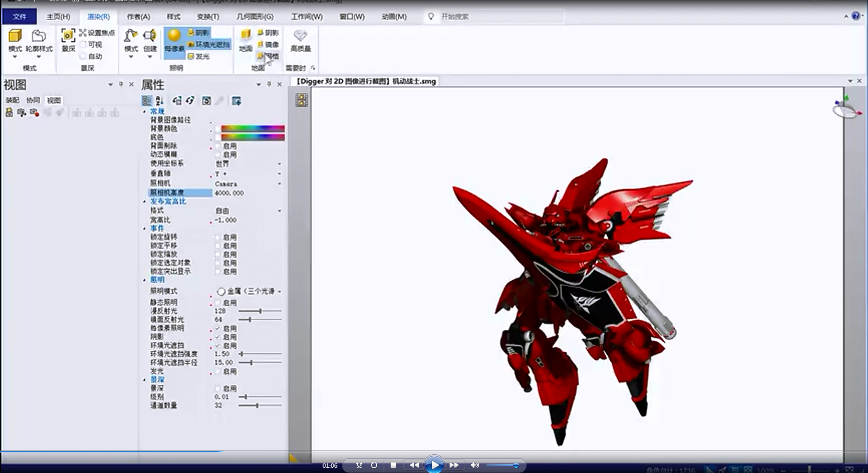The width and height of the screenshot is (868, 473).
Task: Open the 文件 file menu
Action: 20,16
